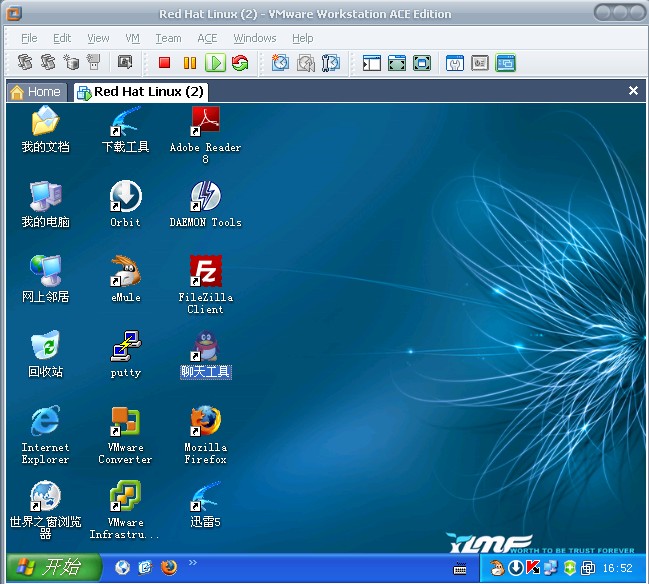Select the Mozilla Firefox desktop icon
The image size is (649, 584).
(206, 435)
